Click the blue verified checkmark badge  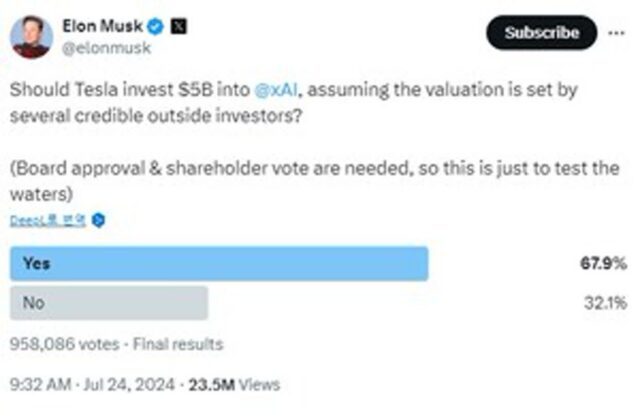pos(155,25)
